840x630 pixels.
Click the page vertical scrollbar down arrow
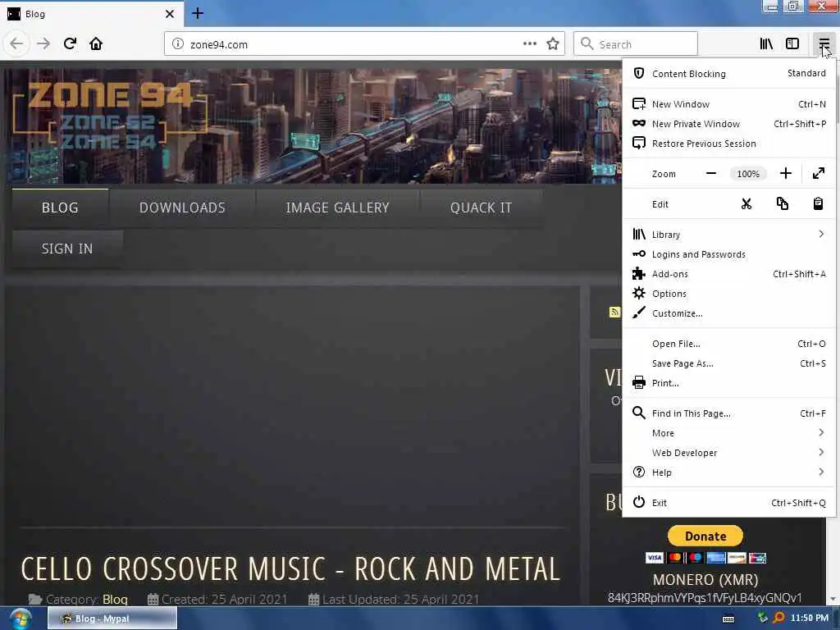[x=833, y=600]
